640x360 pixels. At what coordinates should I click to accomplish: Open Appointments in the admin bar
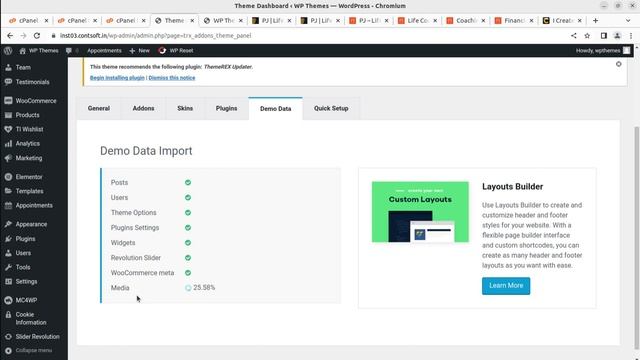tap(104, 51)
